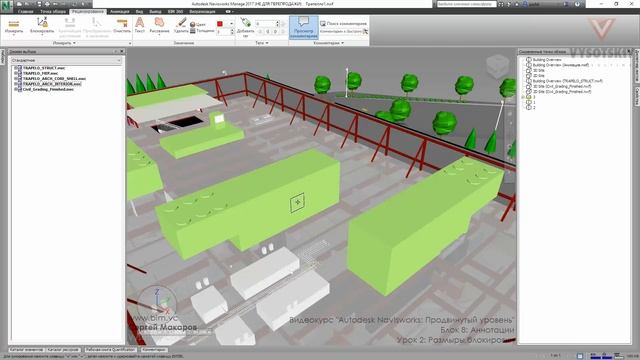Click the quick find comments search icon
Screen dimensions: 640x360
point(365,31)
